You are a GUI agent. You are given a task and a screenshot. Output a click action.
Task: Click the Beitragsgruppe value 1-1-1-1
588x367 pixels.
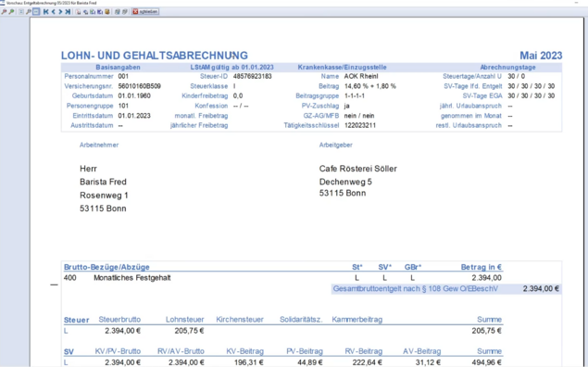coord(355,95)
